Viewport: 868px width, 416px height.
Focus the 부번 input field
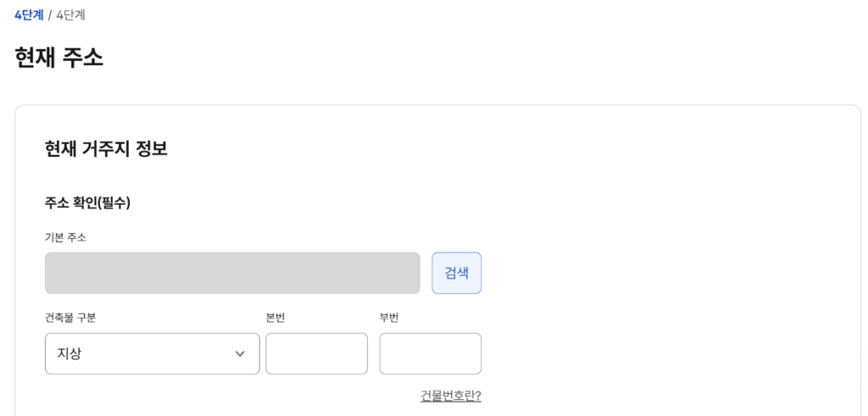coord(430,353)
